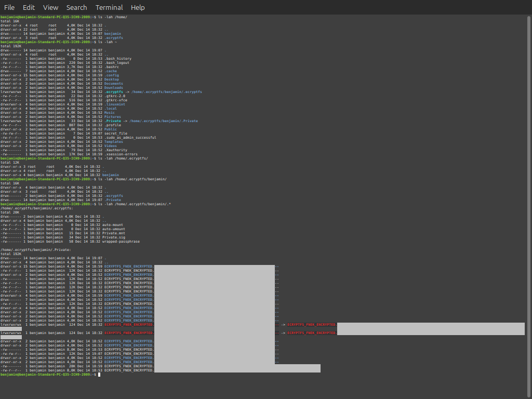This screenshot has width=532, height=399.
Task: Click the Private.mnt file entry
Action: point(114,233)
